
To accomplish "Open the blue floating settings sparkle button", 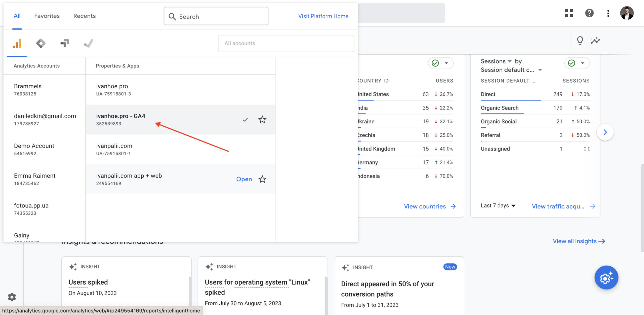I will pyautogui.click(x=606, y=278).
